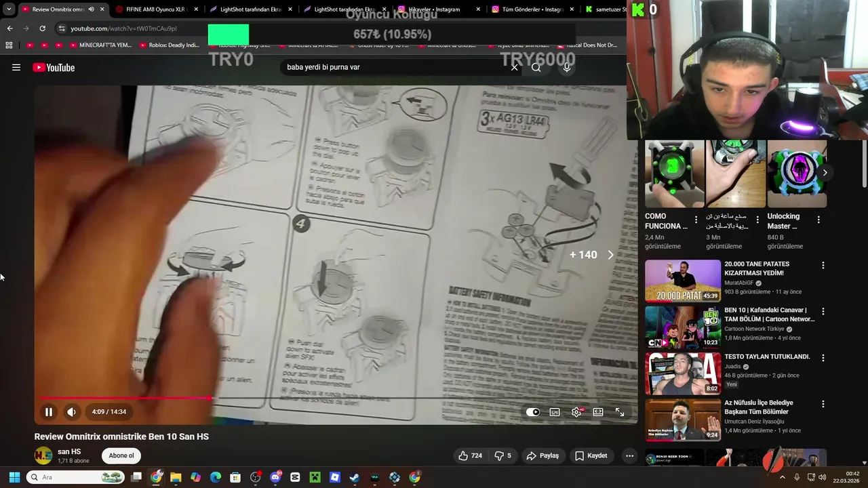Open 20.000 TANE PATATES video
Image resolution: width=868 pixels, height=488 pixels.
(x=683, y=281)
